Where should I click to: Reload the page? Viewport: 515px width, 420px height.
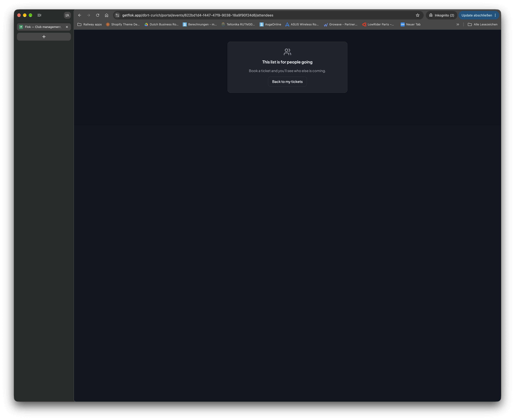coord(98,15)
